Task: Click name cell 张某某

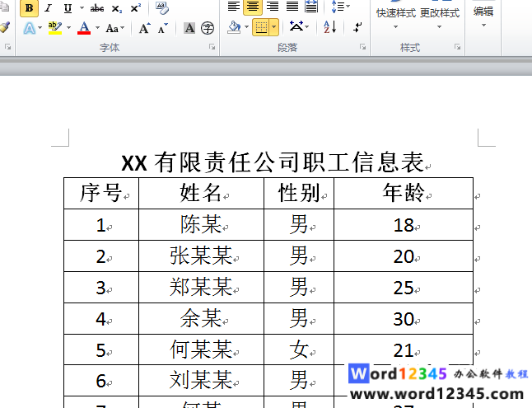Action: click(201, 256)
